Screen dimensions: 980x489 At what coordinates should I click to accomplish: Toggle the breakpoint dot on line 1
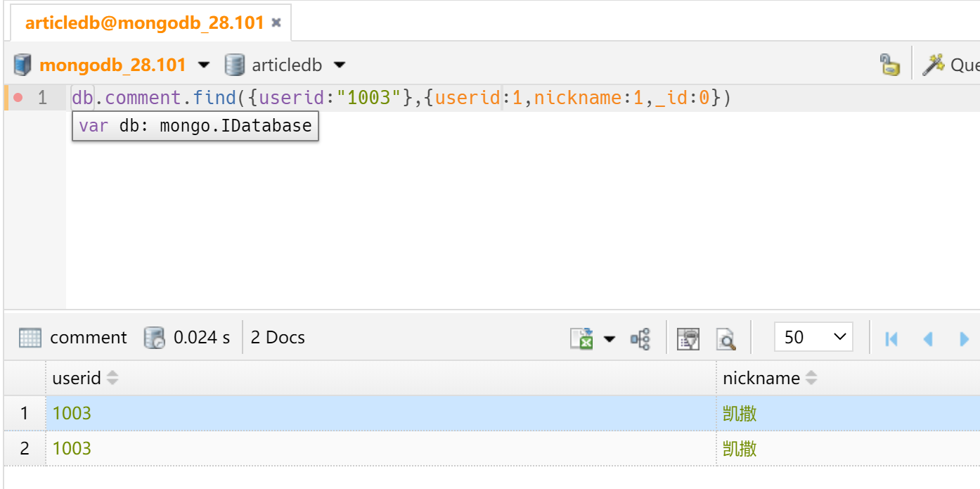pyautogui.click(x=18, y=97)
